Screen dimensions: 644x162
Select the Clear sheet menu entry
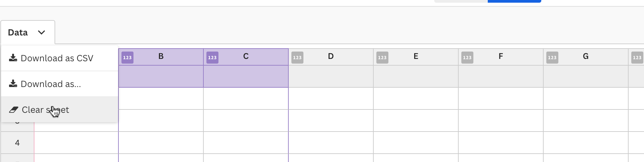pos(45,110)
